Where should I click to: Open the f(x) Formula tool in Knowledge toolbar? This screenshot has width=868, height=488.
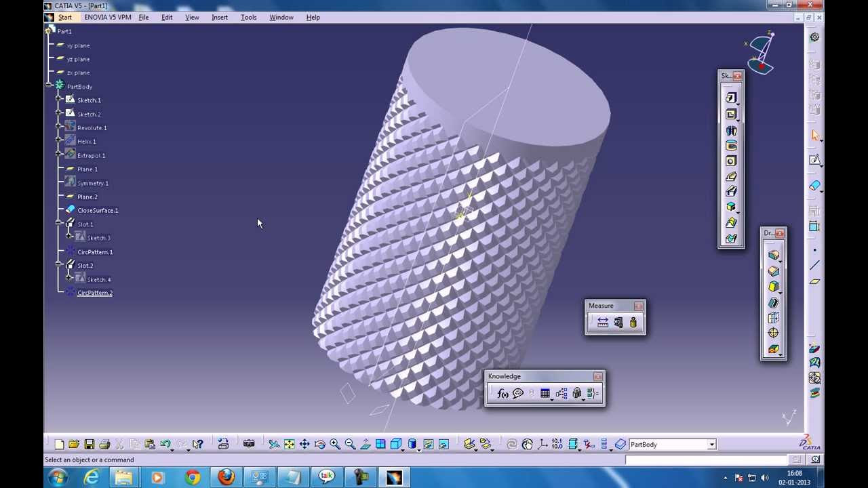pyautogui.click(x=502, y=393)
